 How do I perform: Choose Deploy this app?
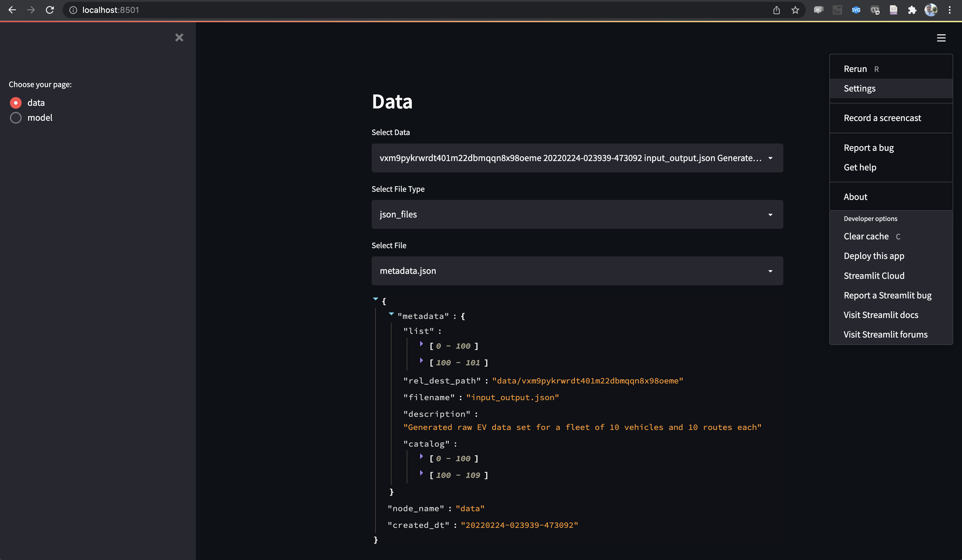tap(891, 256)
